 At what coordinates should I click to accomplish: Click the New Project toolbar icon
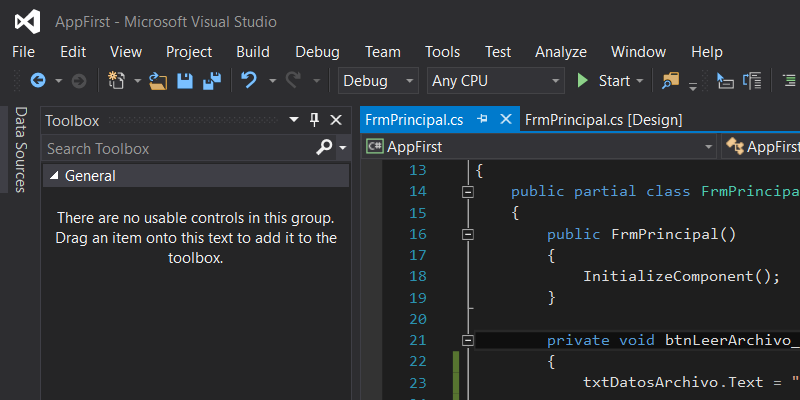117,81
